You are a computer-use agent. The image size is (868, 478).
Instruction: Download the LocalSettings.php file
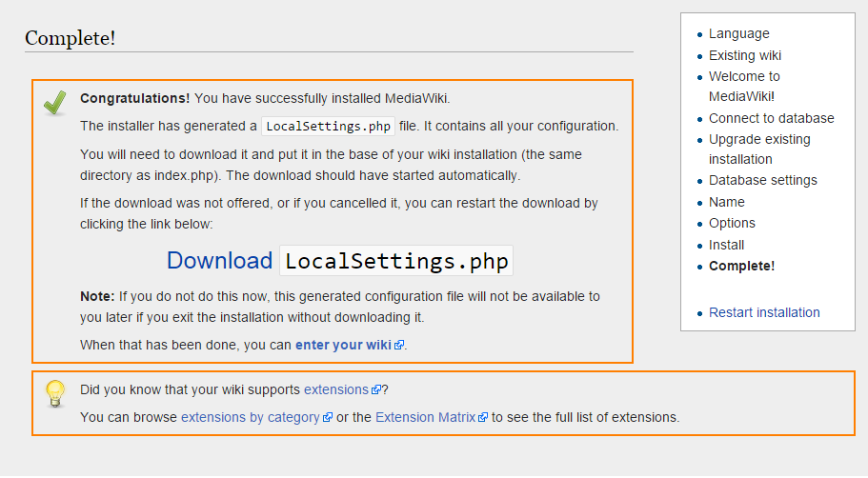click(339, 261)
